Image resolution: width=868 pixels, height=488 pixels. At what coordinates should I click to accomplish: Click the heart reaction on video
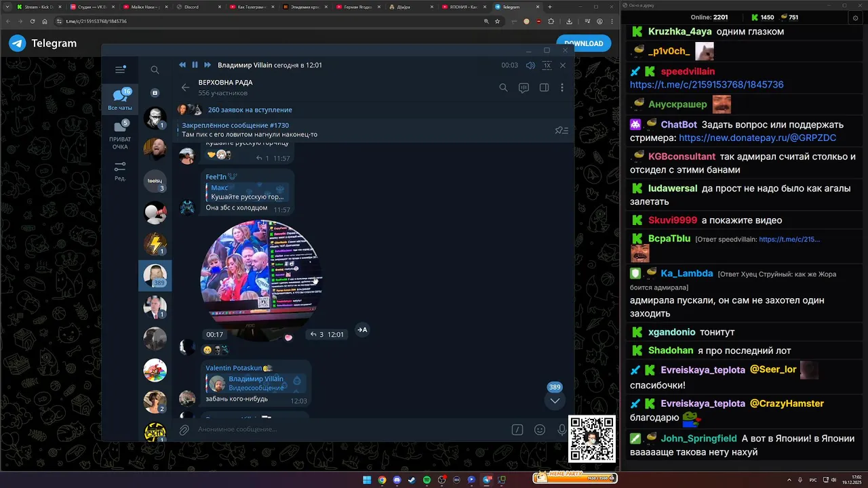pos(288,338)
